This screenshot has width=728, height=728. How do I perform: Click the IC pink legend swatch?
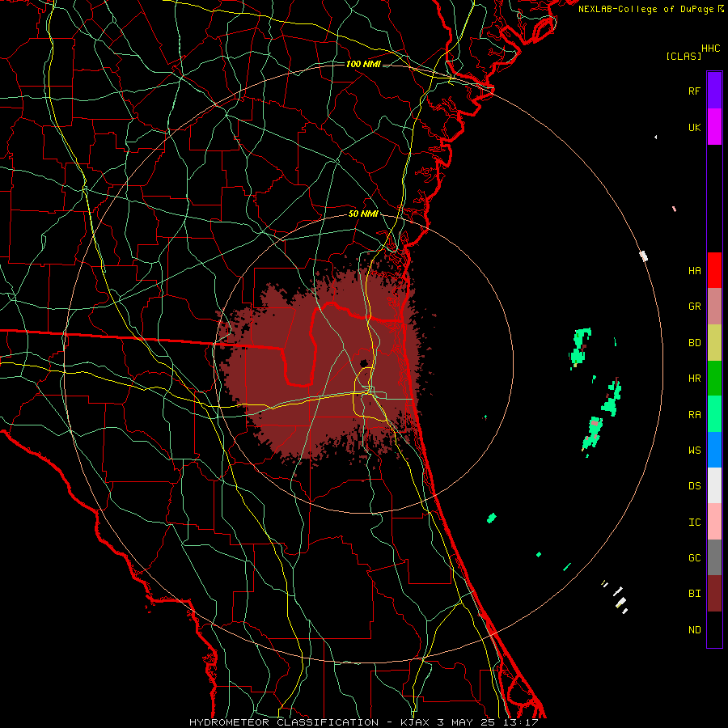coord(714,522)
